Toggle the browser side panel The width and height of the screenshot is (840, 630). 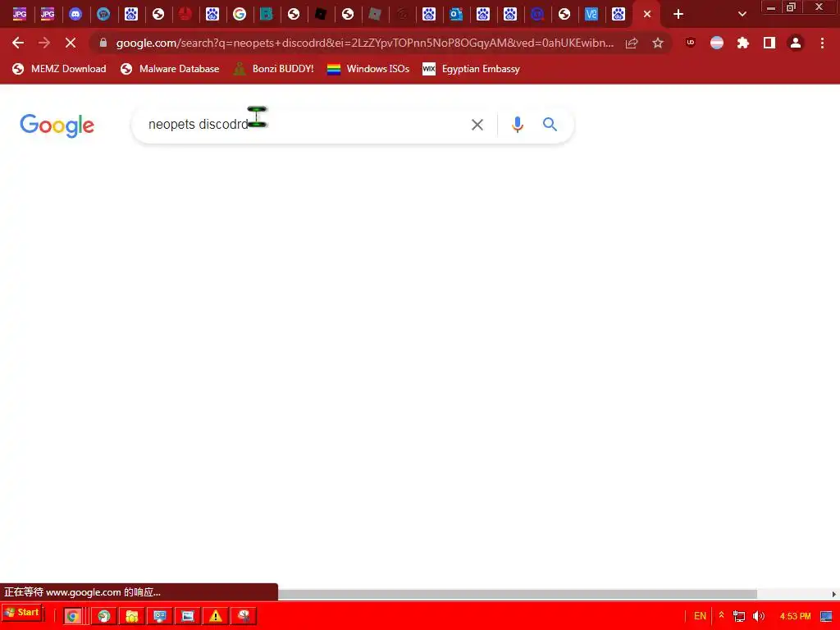pyautogui.click(x=769, y=43)
